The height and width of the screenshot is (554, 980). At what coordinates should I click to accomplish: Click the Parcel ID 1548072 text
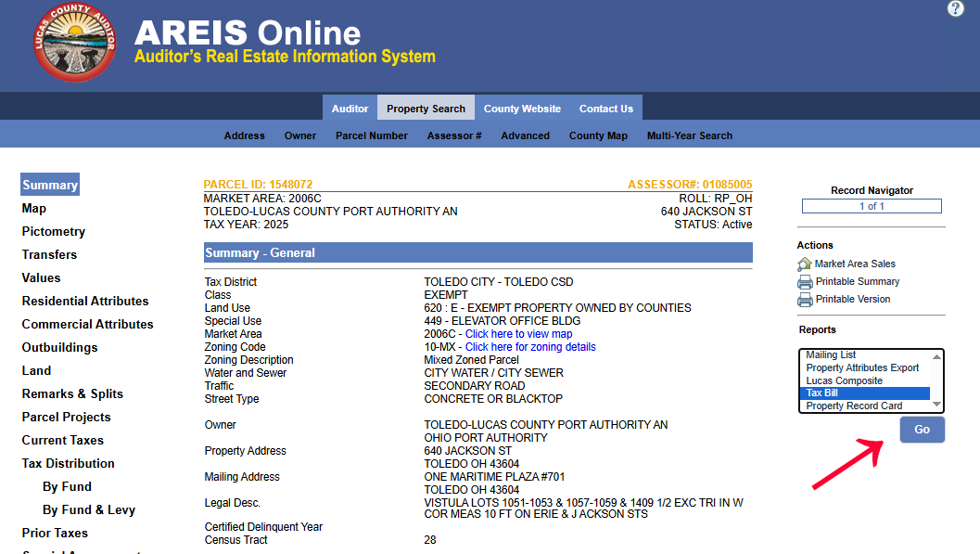pyautogui.click(x=258, y=185)
